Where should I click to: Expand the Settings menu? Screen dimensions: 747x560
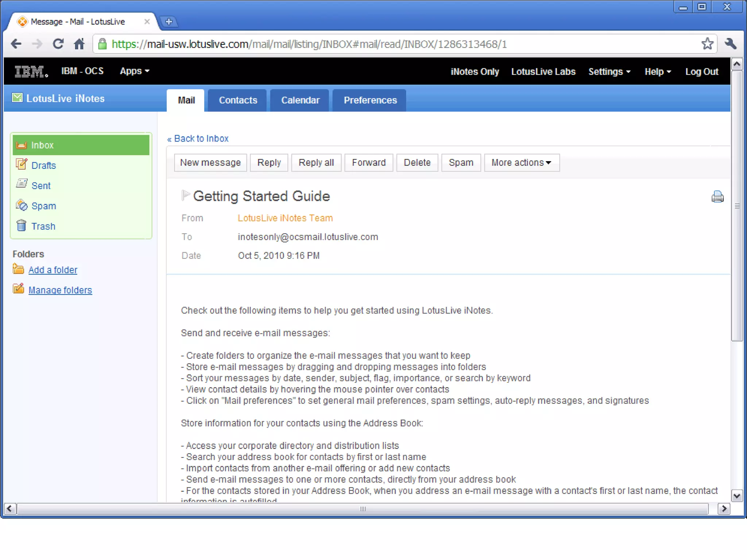609,71
